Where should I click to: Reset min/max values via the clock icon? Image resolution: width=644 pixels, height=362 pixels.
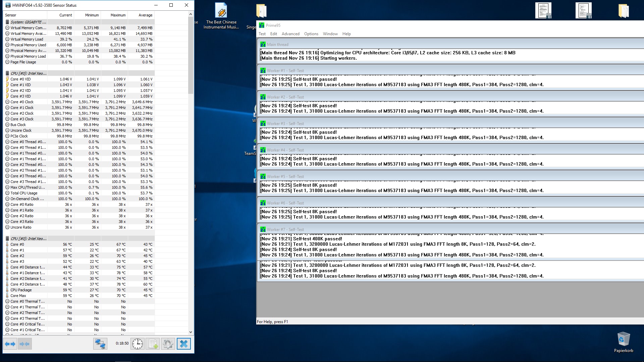138,344
